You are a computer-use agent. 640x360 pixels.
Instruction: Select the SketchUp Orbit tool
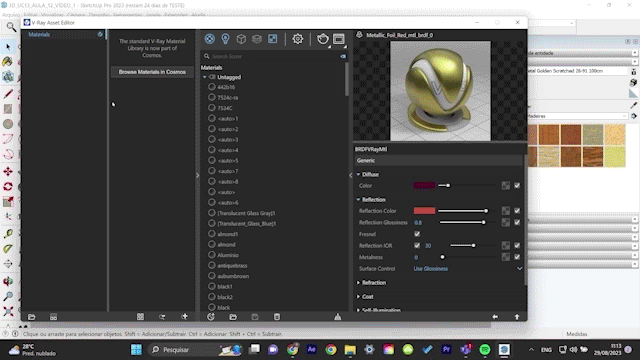pos(8,282)
